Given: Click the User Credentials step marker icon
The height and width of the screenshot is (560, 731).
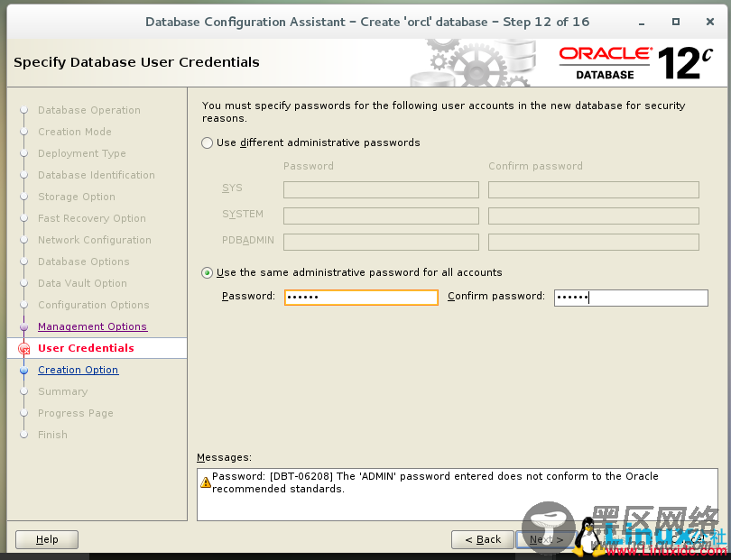Looking at the screenshot, I should pyautogui.click(x=23, y=348).
